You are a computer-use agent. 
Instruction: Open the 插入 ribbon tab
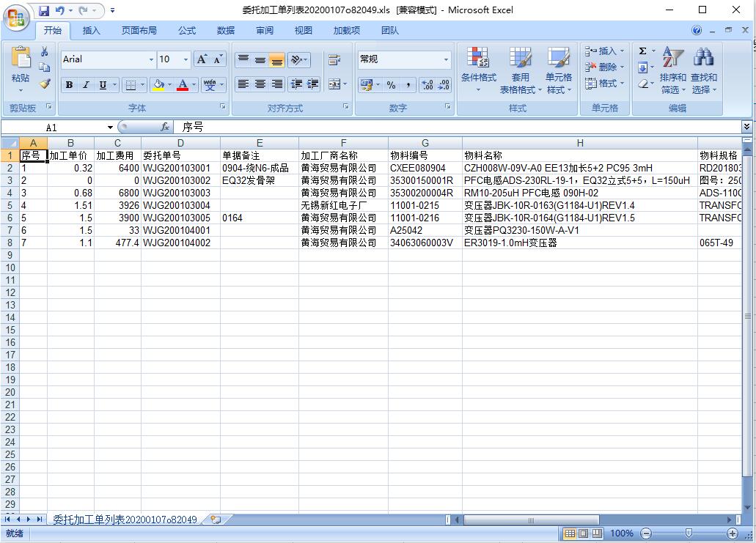pyautogui.click(x=92, y=30)
